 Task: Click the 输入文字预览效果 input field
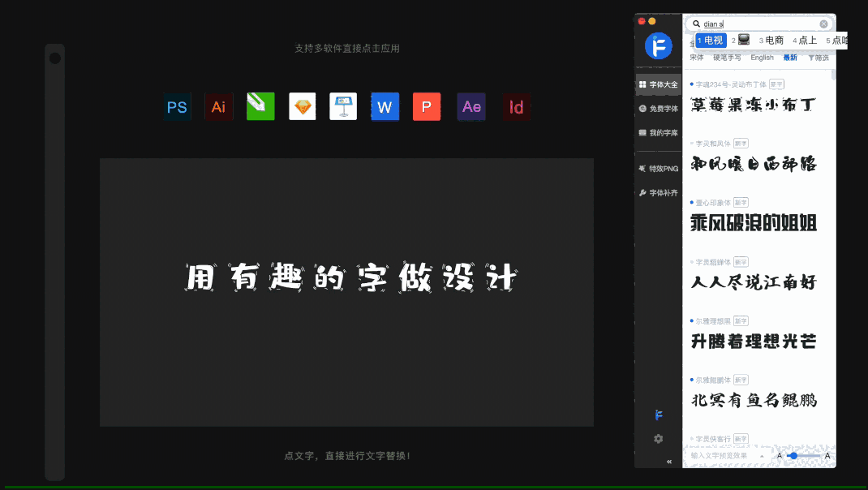tap(718, 456)
